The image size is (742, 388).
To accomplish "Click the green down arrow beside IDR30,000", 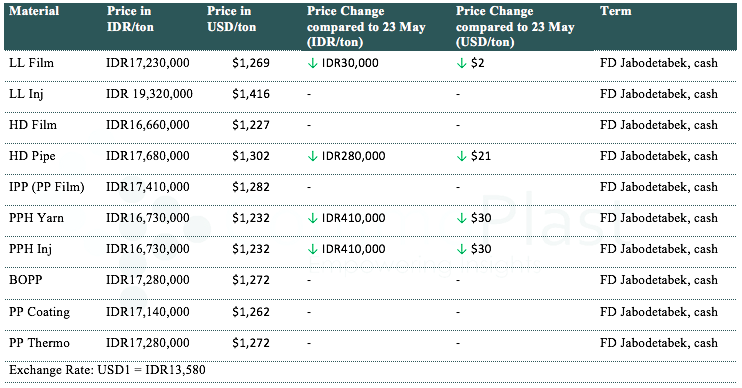I will pyautogui.click(x=312, y=63).
